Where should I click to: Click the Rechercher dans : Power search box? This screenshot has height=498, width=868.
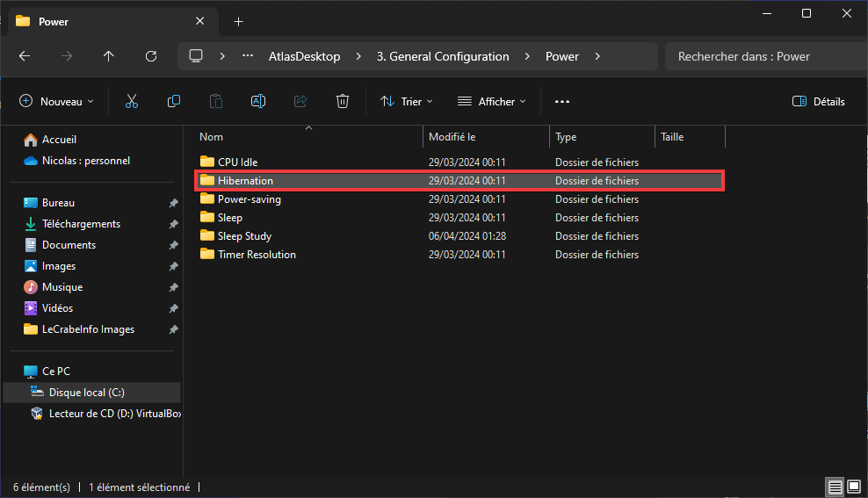click(x=766, y=56)
